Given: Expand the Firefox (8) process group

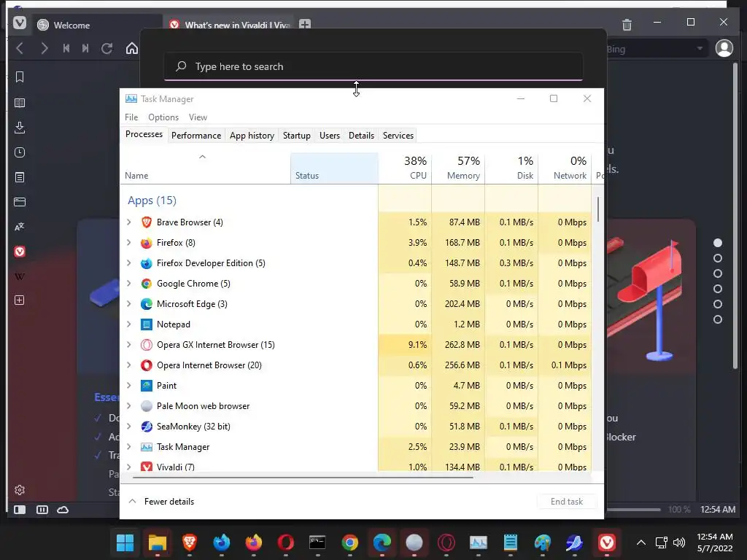Looking at the screenshot, I should [x=129, y=242].
